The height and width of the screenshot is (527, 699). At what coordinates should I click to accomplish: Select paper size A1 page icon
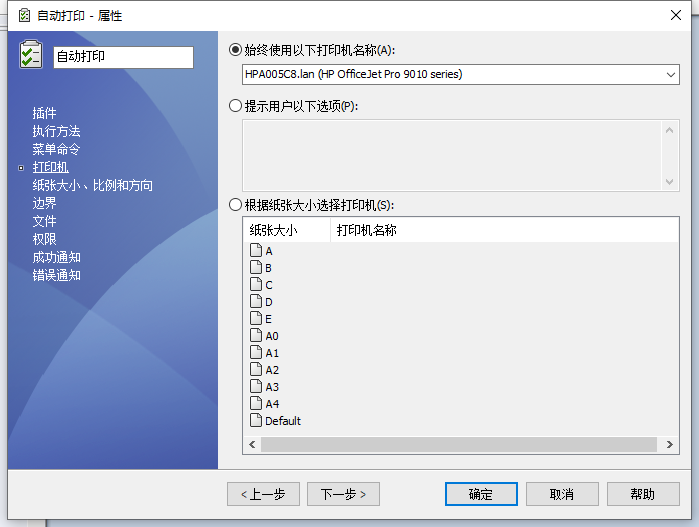tap(256, 352)
